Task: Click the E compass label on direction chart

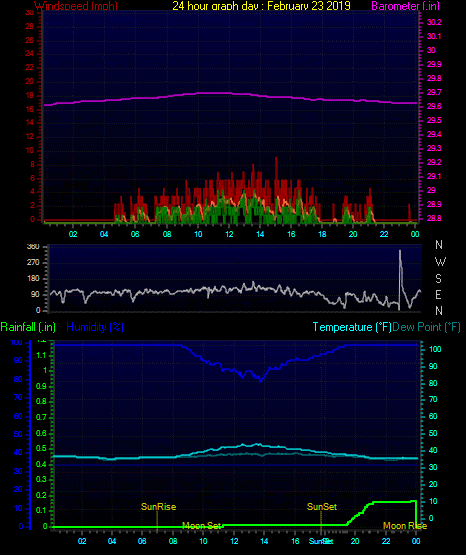Action: (438, 294)
